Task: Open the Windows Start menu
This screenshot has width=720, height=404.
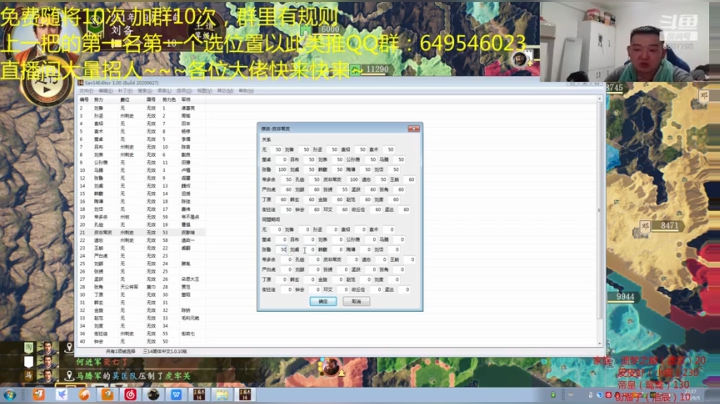Action: click(10, 395)
